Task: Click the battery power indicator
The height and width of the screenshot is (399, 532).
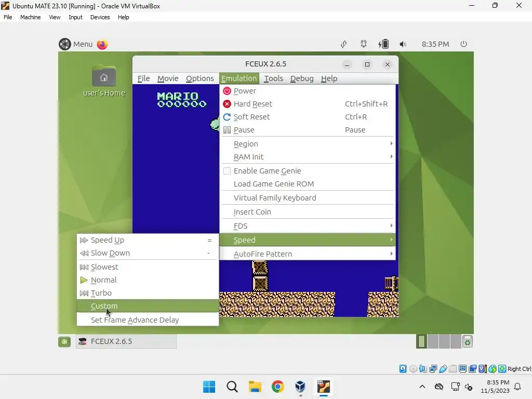Action: pyautogui.click(x=383, y=44)
